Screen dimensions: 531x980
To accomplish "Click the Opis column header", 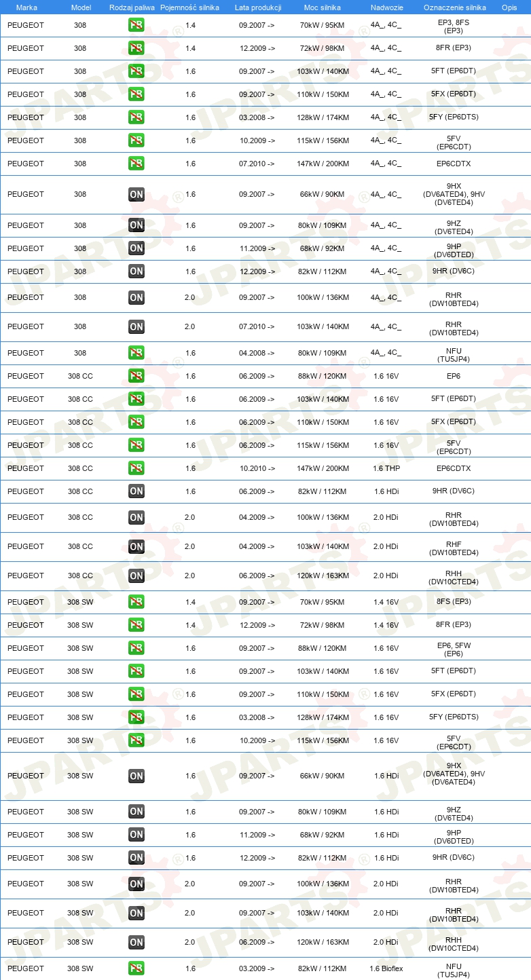I will click(509, 7).
